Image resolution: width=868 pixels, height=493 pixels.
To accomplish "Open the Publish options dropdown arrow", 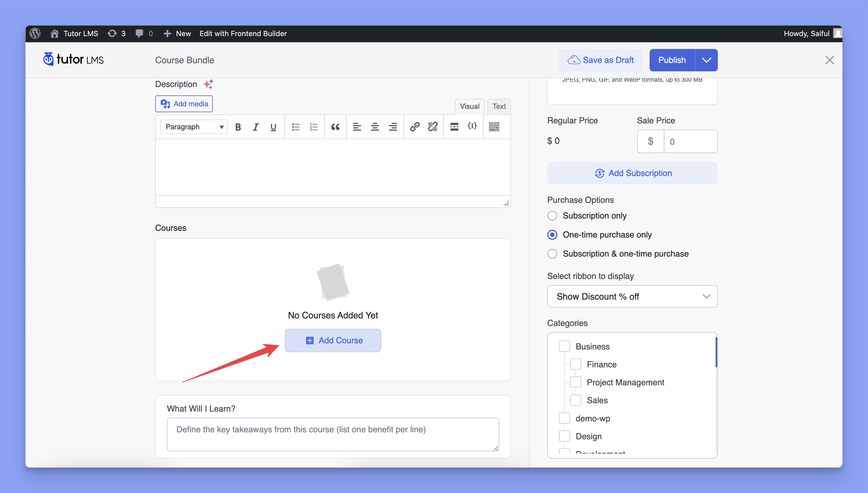I will pos(706,60).
